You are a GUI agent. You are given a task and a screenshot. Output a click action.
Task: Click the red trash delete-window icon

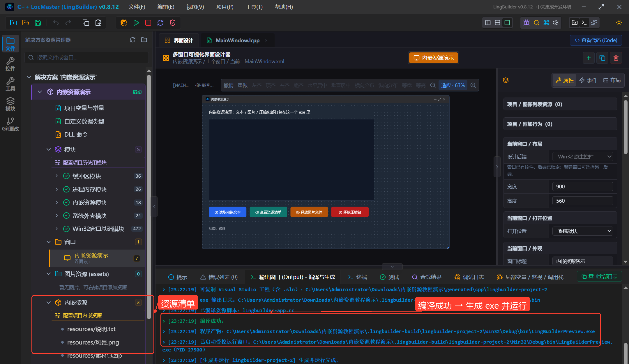pyautogui.click(x=616, y=58)
